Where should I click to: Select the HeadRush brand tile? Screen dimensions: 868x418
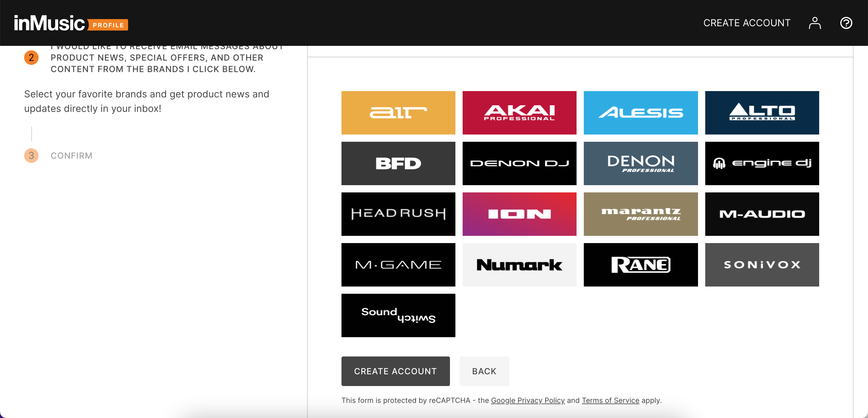pos(398,214)
